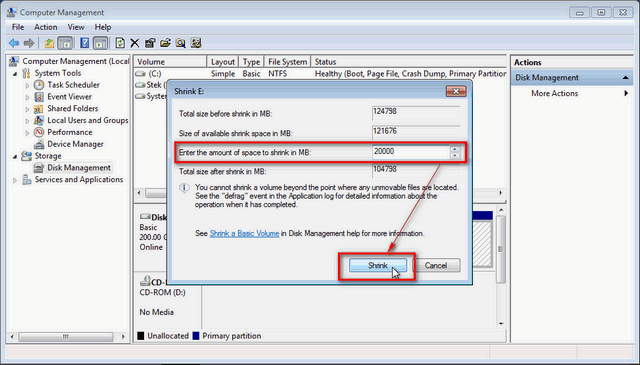Screen dimensions: 640x365
Task: Click the Cancel button in dialog
Action: pyautogui.click(x=436, y=266)
